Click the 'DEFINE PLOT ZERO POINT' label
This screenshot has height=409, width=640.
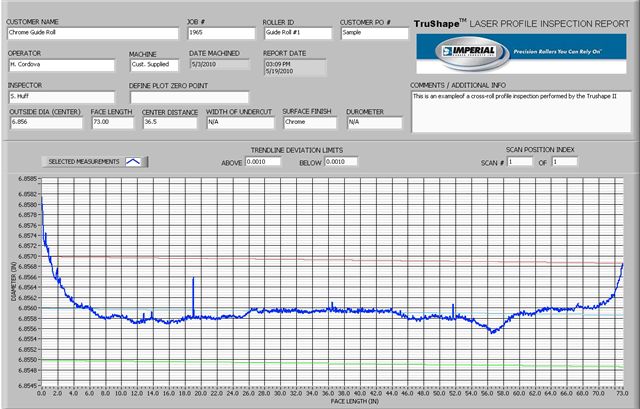pos(169,86)
